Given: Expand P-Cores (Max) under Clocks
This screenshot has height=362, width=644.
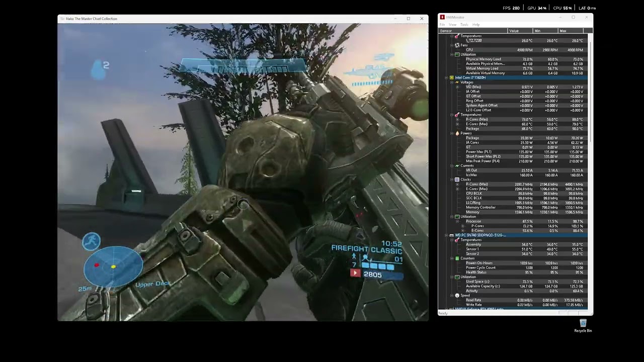Looking at the screenshot, I should coord(457,184).
